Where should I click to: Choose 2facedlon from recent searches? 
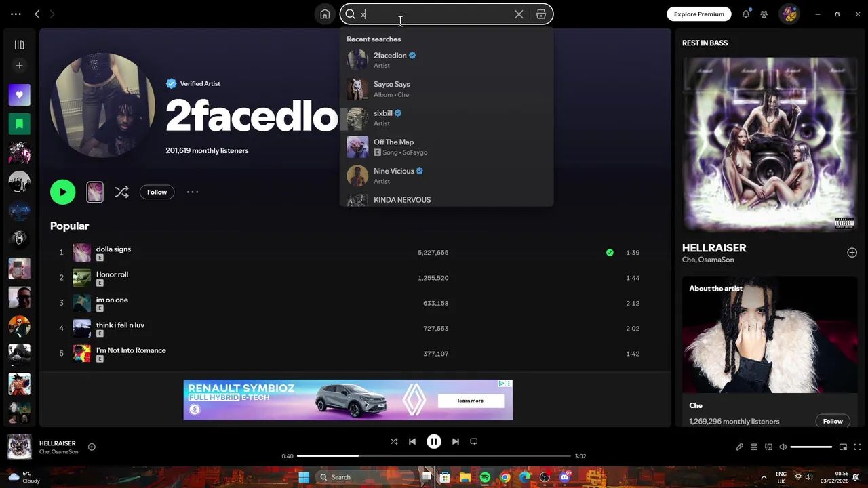coord(446,60)
